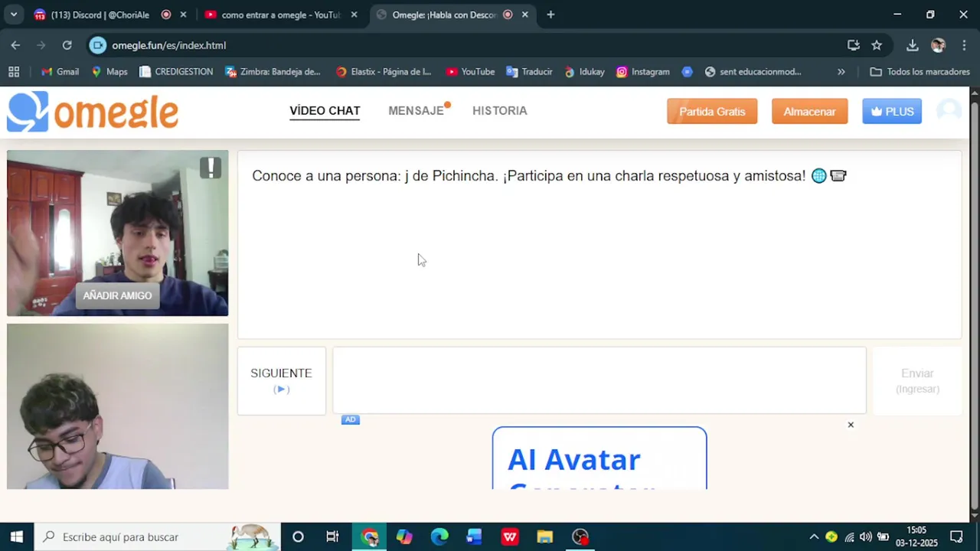Open YouTube bookmark

click(x=470, y=72)
